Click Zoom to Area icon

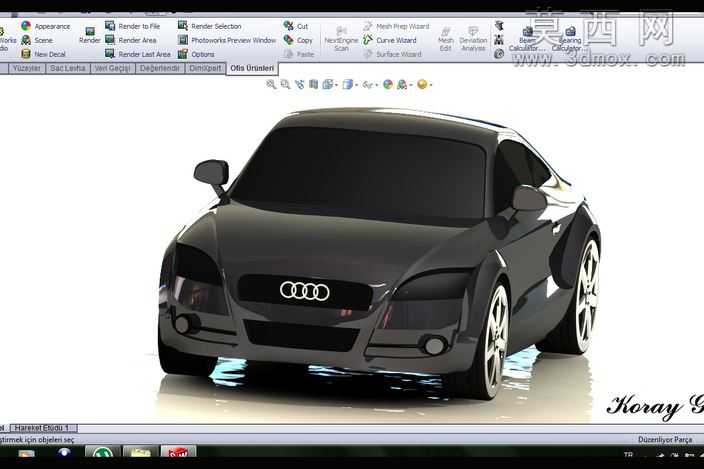pyautogui.click(x=285, y=84)
